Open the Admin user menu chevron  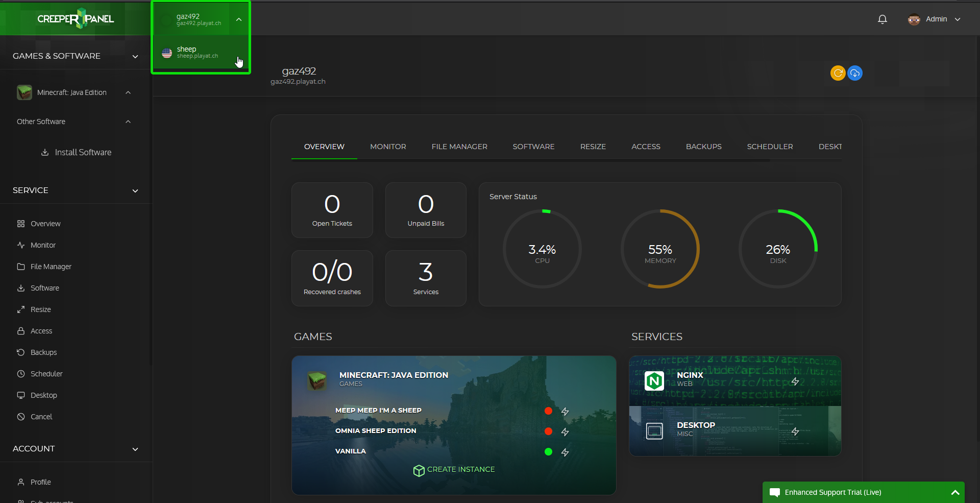pyautogui.click(x=958, y=19)
